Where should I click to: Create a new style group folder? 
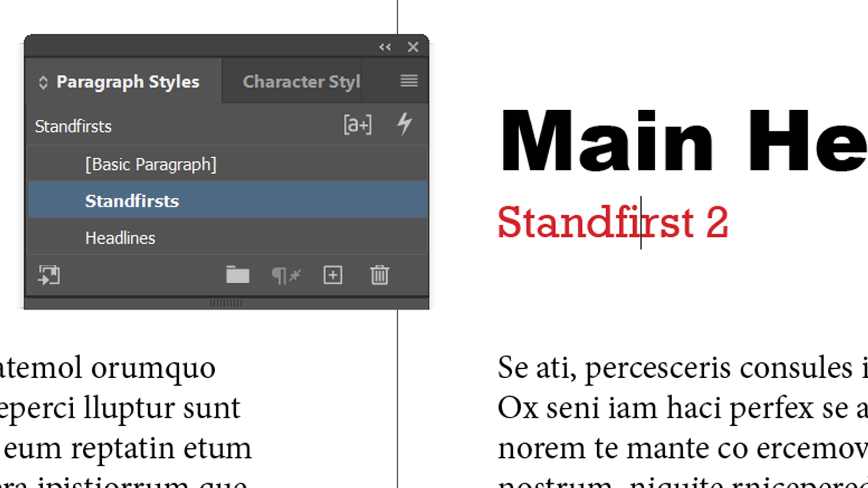click(x=237, y=275)
